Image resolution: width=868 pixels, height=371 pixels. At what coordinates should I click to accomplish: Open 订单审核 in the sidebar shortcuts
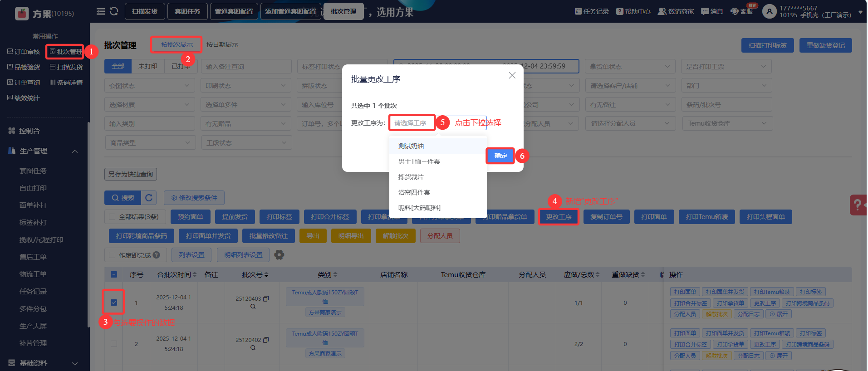click(24, 52)
